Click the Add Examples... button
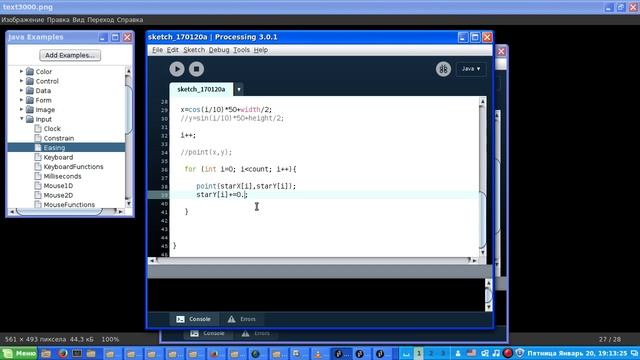This screenshot has height=360, width=640. click(x=70, y=55)
